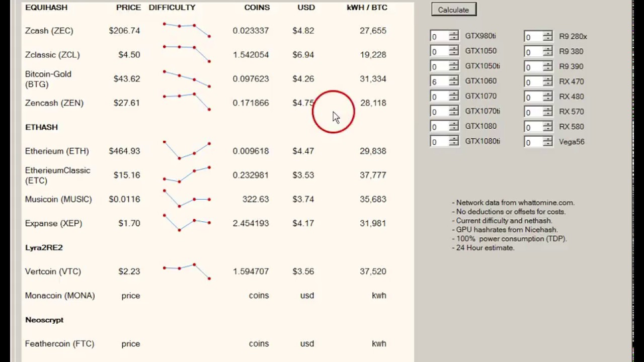Viewport: 644px width, 362px height.
Task: Increase GTX980ti count with up arrow
Action: [x=454, y=34]
